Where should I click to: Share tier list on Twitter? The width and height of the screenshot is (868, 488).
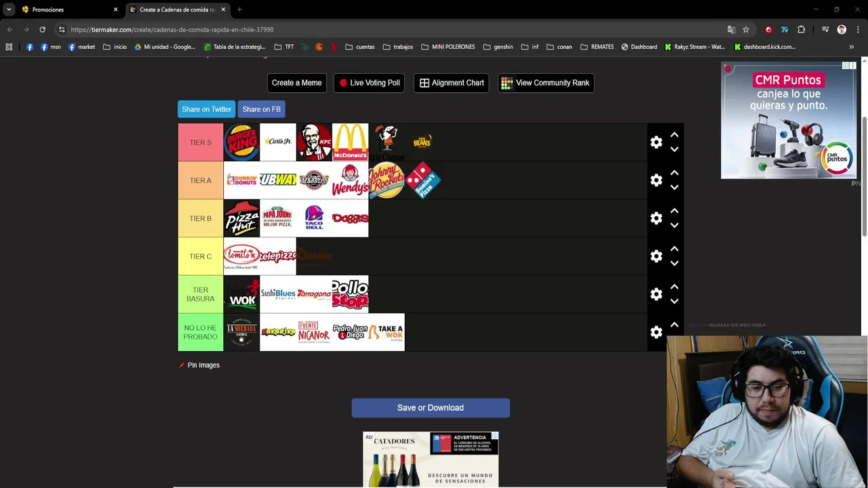click(x=206, y=109)
